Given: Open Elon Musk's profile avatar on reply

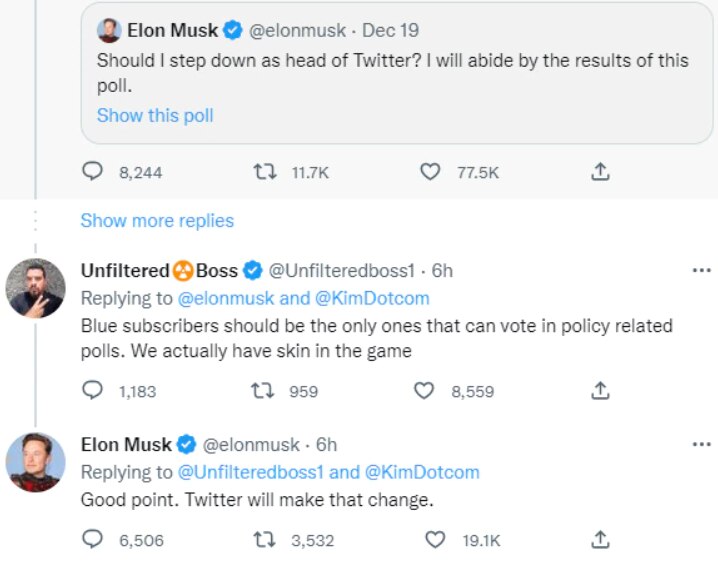Looking at the screenshot, I should (x=36, y=460).
